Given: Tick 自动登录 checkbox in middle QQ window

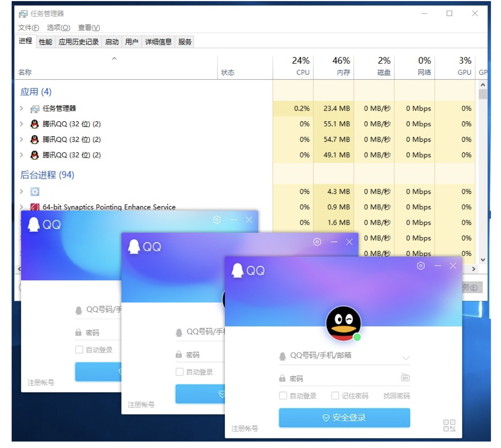Looking at the screenshot, I should (180, 372).
